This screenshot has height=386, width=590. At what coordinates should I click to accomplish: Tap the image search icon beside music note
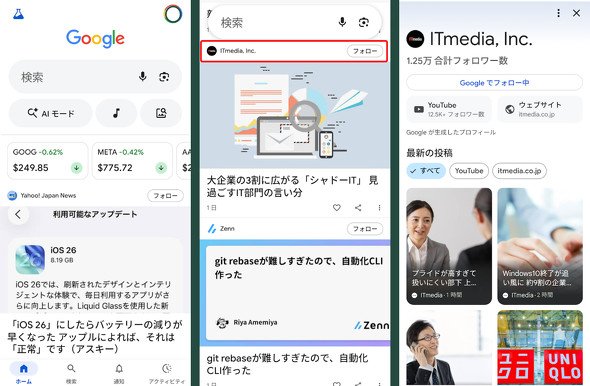tap(161, 113)
